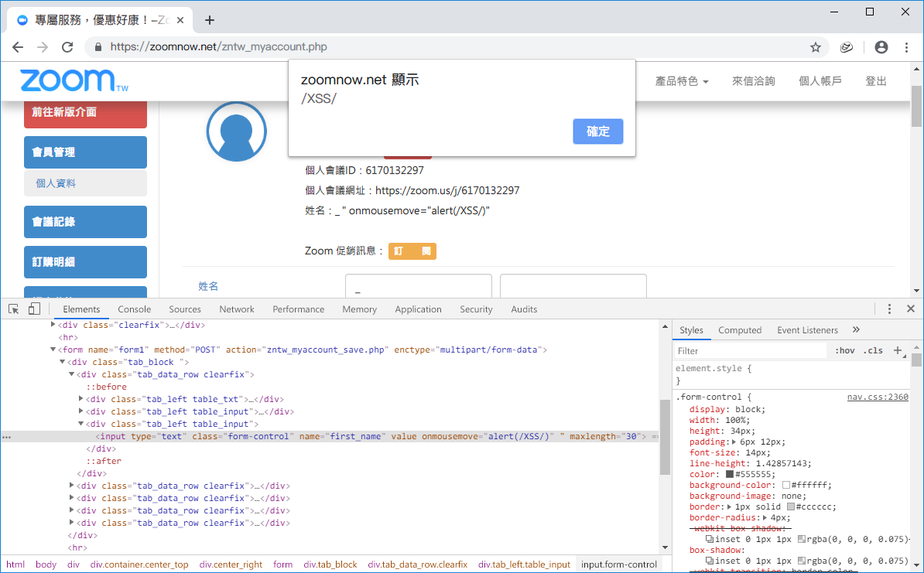Viewport: 924px width, 573px height.
Task: Click the row options ellipsis beside input line
Action: [x=6, y=437]
